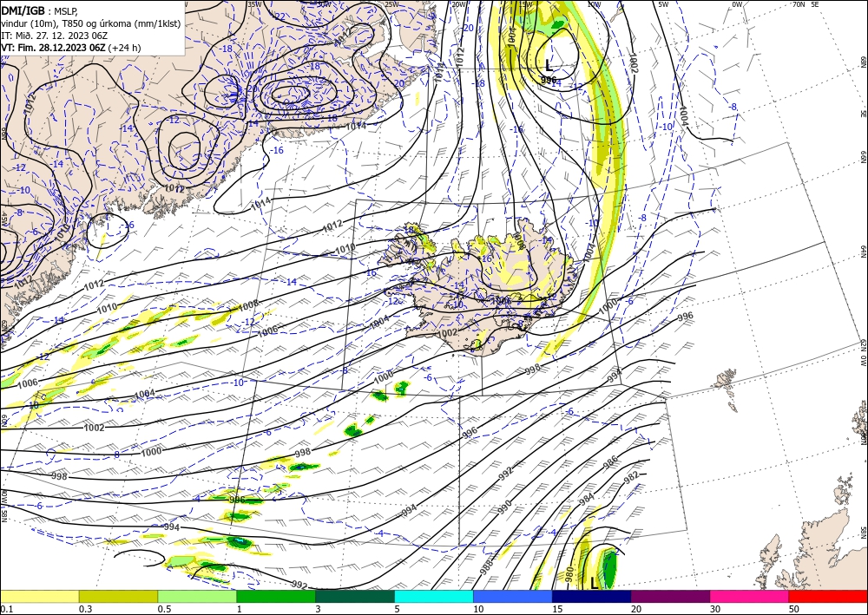868x615 pixels.
Task: Click the '986' isobar label
Action: tap(610, 463)
